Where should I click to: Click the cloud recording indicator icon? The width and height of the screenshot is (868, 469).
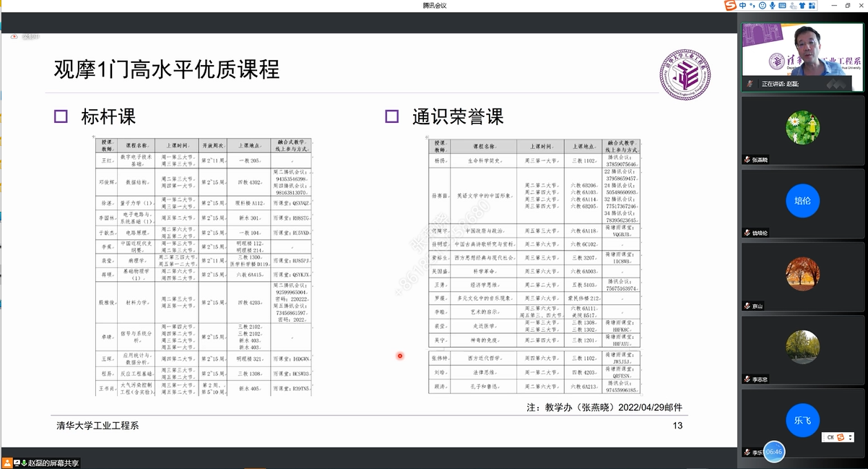point(13,36)
